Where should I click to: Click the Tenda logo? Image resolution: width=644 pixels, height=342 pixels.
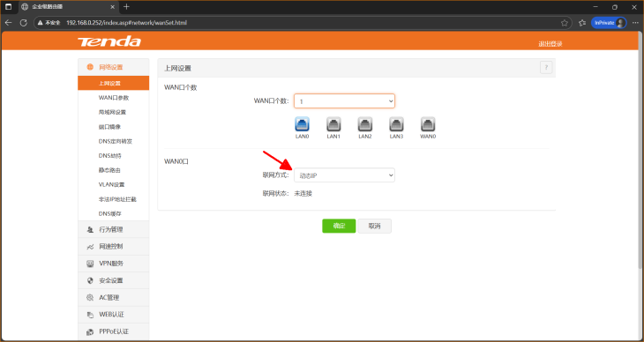click(x=109, y=41)
